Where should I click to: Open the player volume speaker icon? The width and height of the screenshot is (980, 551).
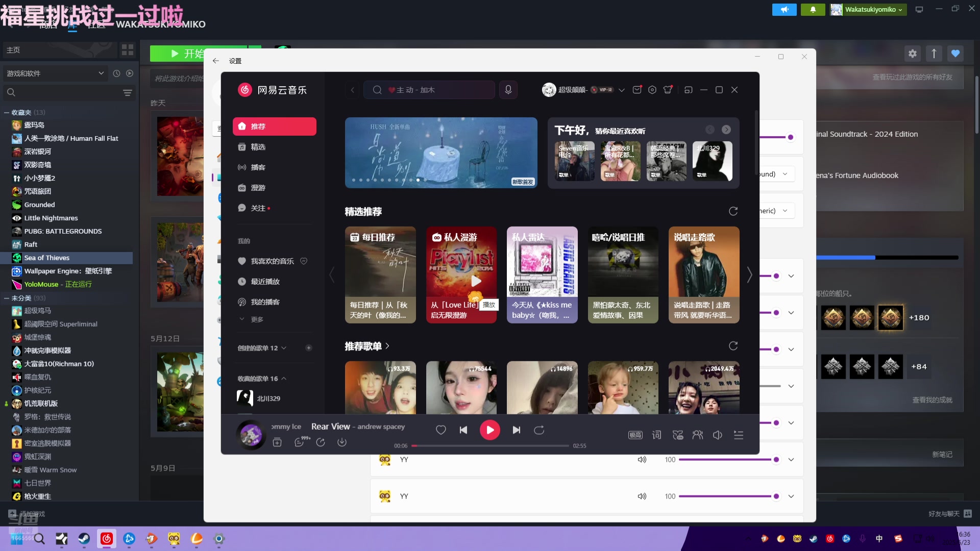click(718, 435)
